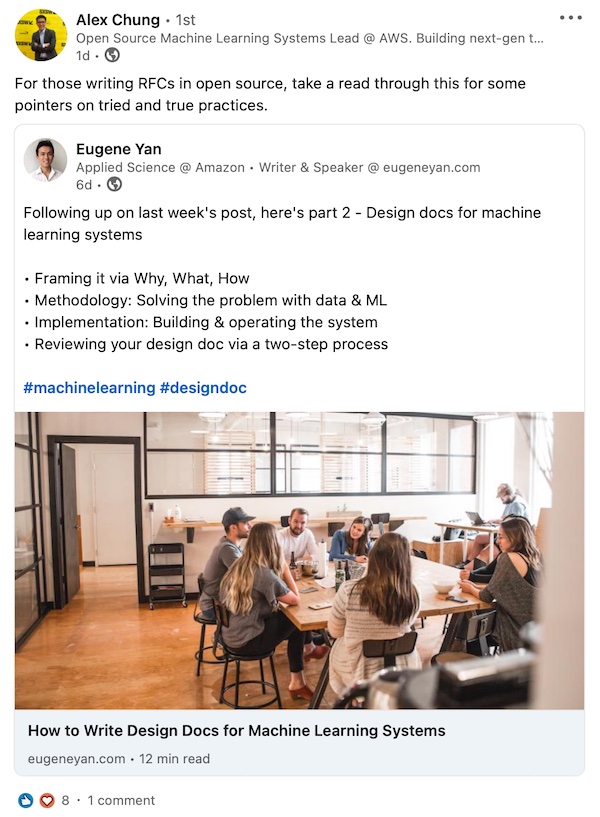
Task: Click Alex Chung's profile photo
Action: click(x=41, y=35)
